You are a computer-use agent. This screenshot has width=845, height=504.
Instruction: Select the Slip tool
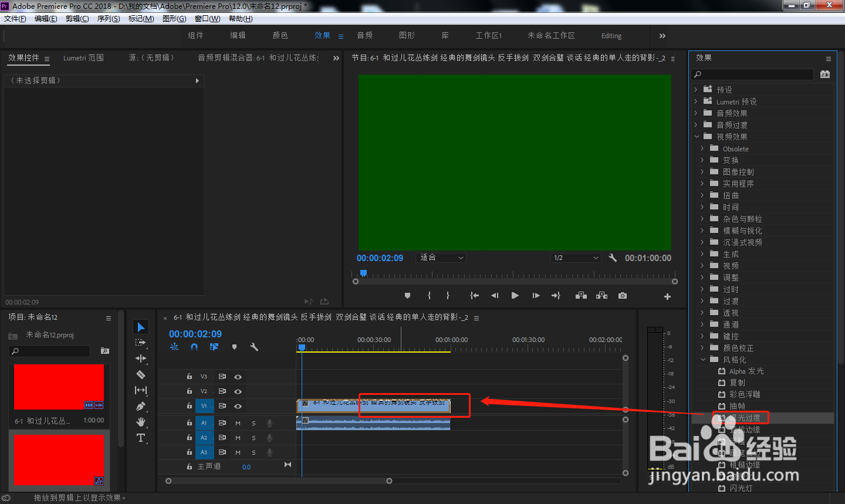click(x=141, y=390)
